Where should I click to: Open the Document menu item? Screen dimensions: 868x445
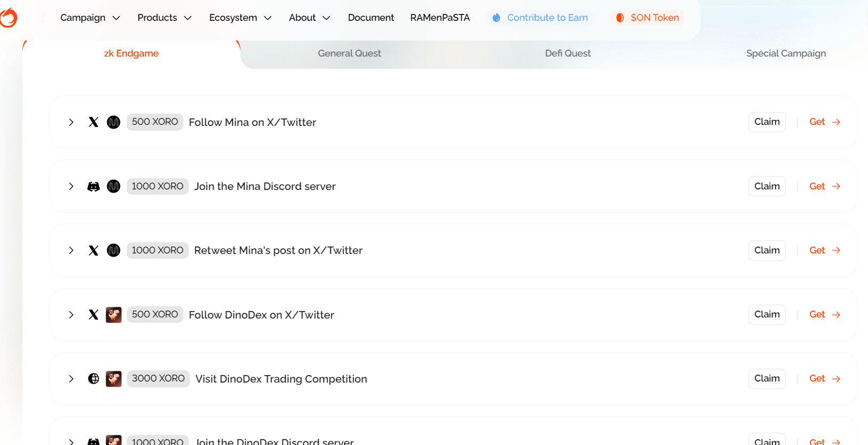[371, 18]
